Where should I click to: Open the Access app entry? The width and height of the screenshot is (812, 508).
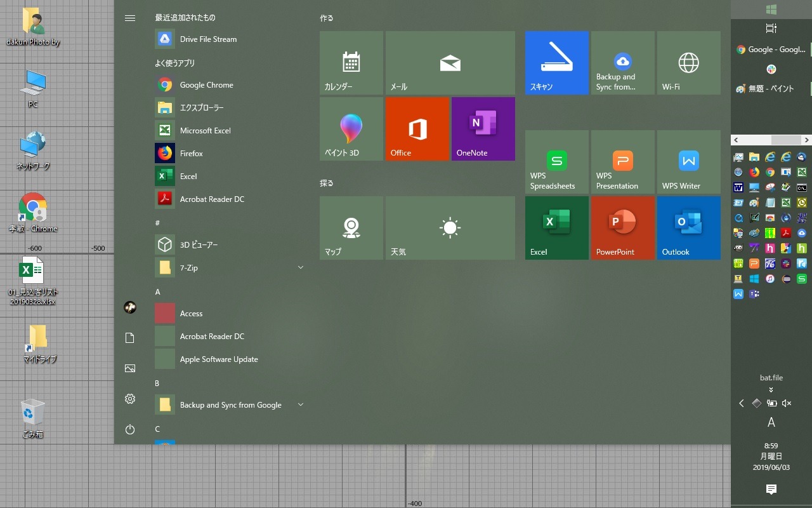coord(230,313)
